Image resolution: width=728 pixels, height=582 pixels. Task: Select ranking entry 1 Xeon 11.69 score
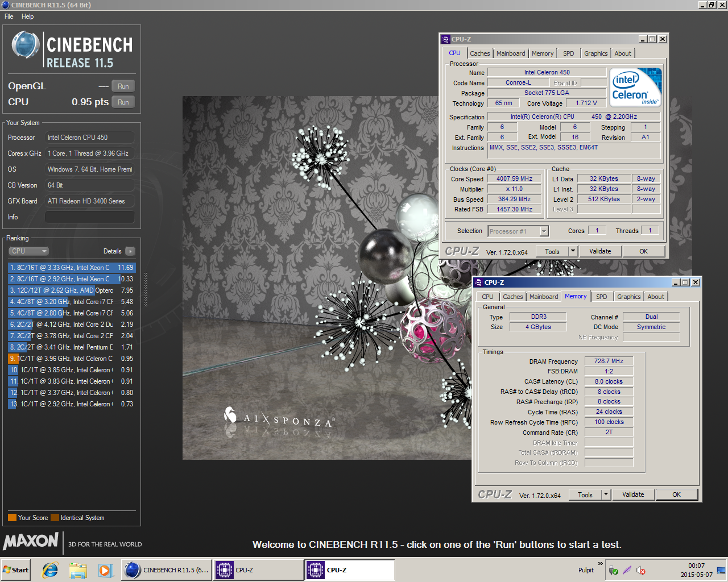point(72,268)
